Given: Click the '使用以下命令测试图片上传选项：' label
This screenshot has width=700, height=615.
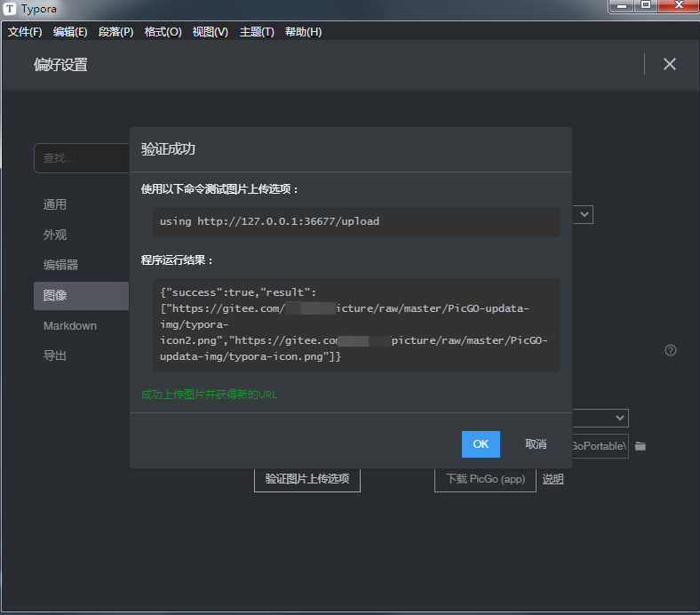Looking at the screenshot, I should (x=219, y=189).
